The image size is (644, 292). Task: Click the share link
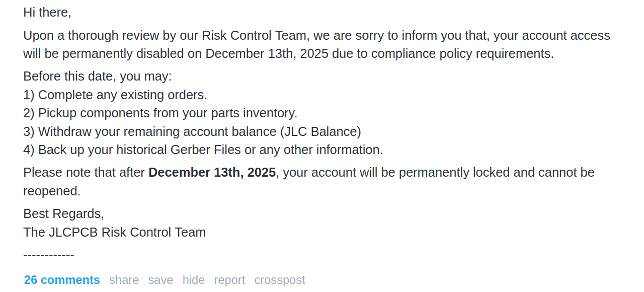pos(124,280)
